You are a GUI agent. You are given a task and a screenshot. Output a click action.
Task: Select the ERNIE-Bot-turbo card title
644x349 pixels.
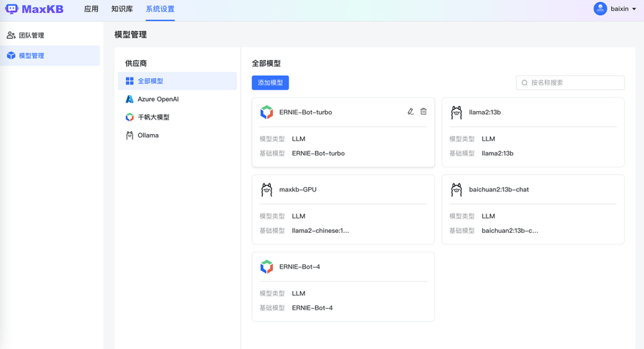coord(306,113)
